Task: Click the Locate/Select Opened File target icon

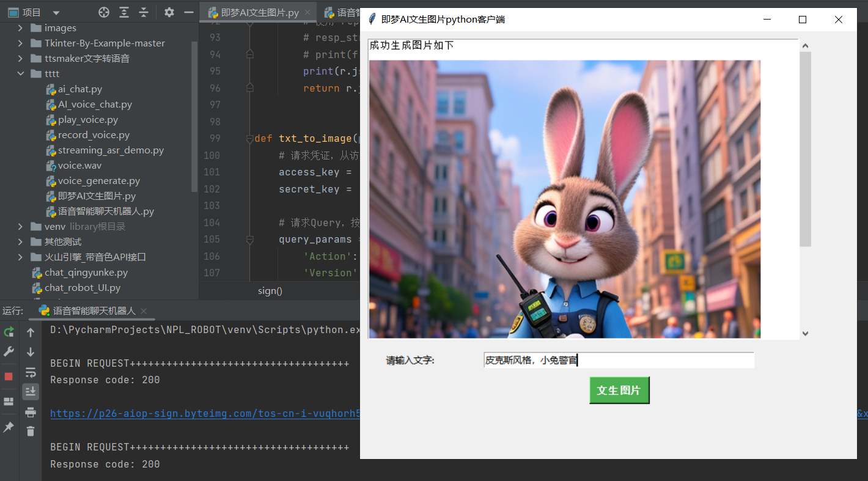Action: (104, 12)
